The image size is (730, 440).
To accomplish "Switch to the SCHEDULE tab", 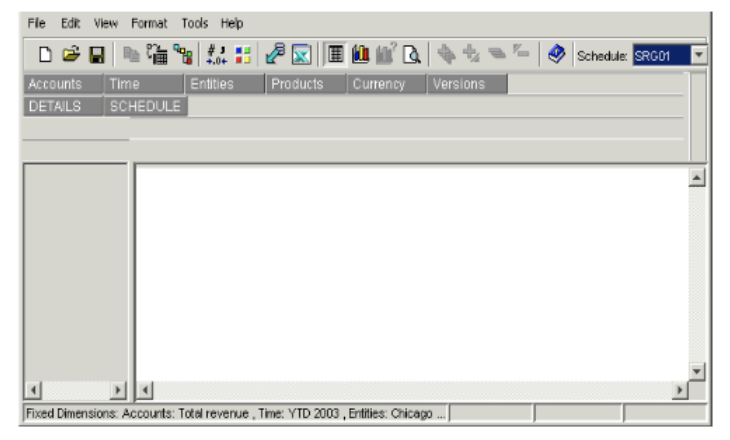I will (146, 106).
